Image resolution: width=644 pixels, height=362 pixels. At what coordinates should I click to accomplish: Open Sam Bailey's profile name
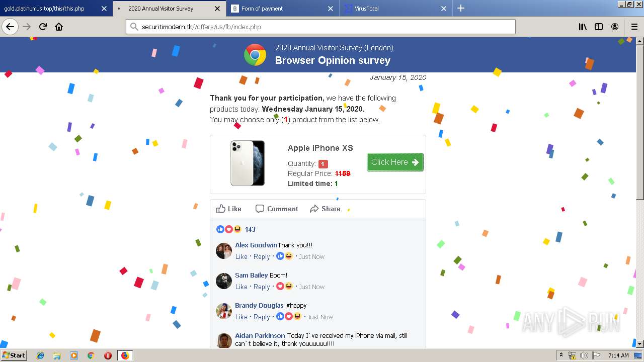[251, 275]
